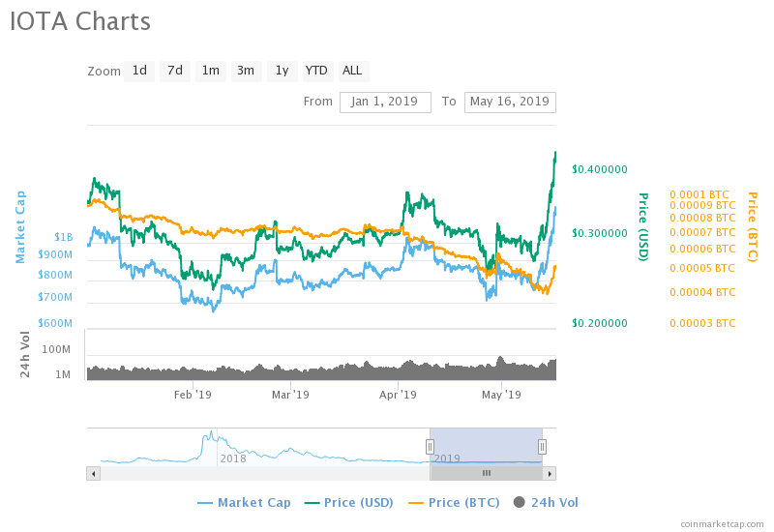Toggle Price (USD) series in legend
The height and width of the screenshot is (532, 774).
click(349, 503)
